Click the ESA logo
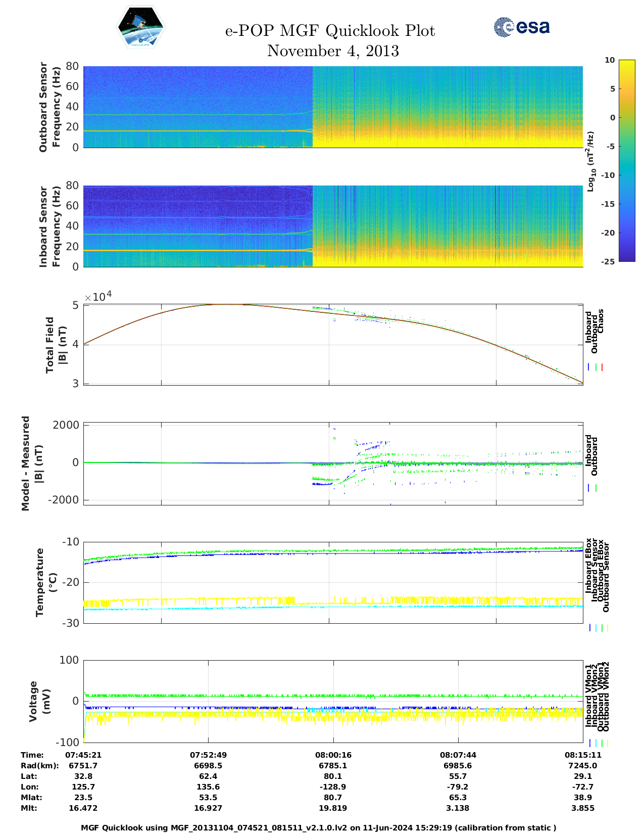 tap(521, 27)
